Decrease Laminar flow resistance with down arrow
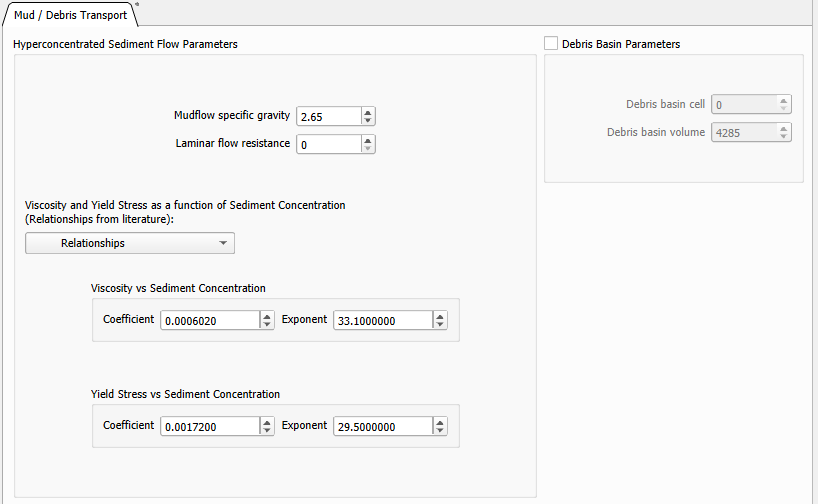The width and height of the screenshot is (818, 504). 368,149
